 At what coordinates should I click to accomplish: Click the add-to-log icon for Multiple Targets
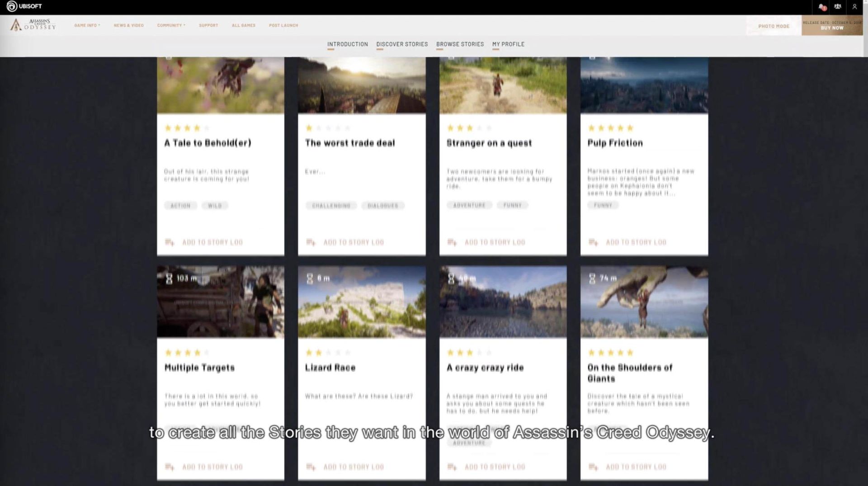(x=170, y=467)
